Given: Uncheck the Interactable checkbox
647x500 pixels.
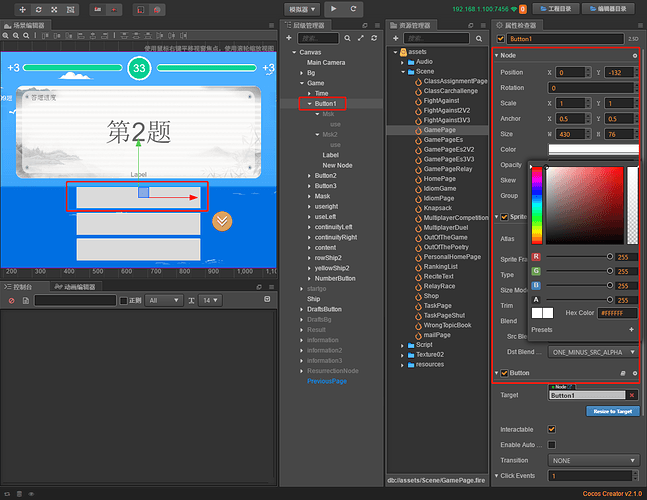Looking at the screenshot, I should click(552, 429).
